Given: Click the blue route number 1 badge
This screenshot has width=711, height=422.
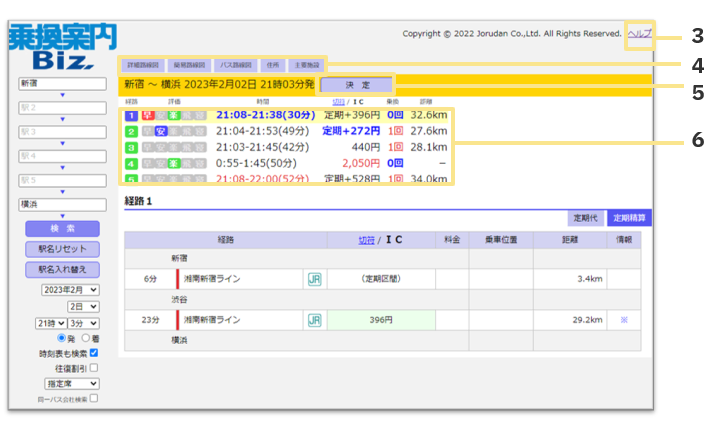Looking at the screenshot, I should (x=129, y=115).
